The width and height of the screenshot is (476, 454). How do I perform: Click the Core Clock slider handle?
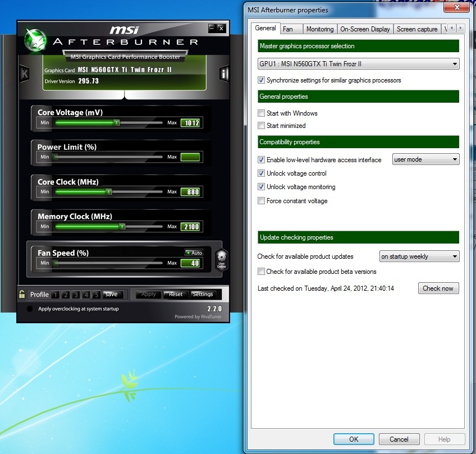(109, 192)
